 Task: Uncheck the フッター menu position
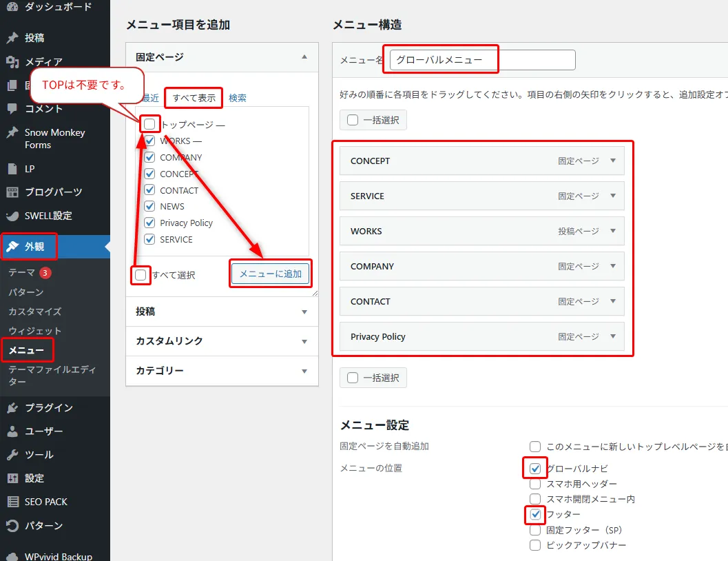[534, 514]
